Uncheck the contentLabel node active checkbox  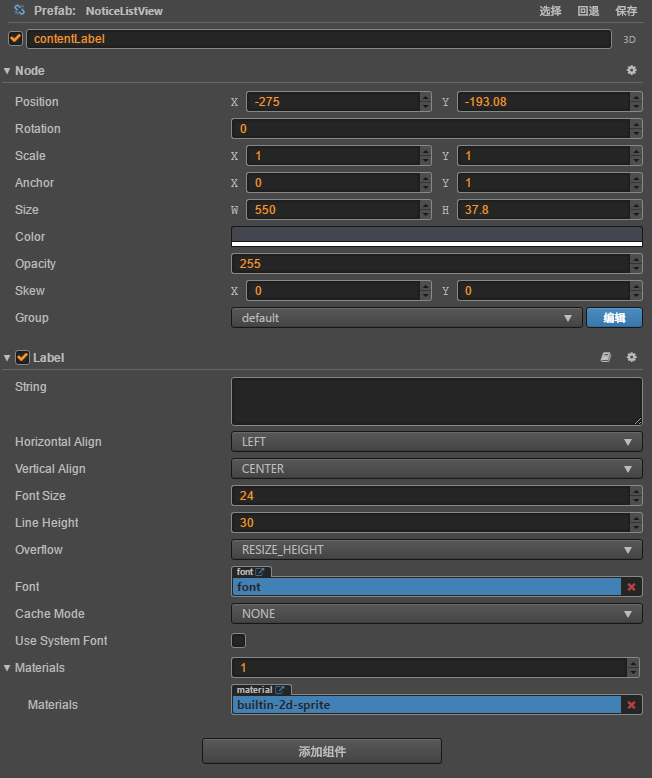coord(15,39)
